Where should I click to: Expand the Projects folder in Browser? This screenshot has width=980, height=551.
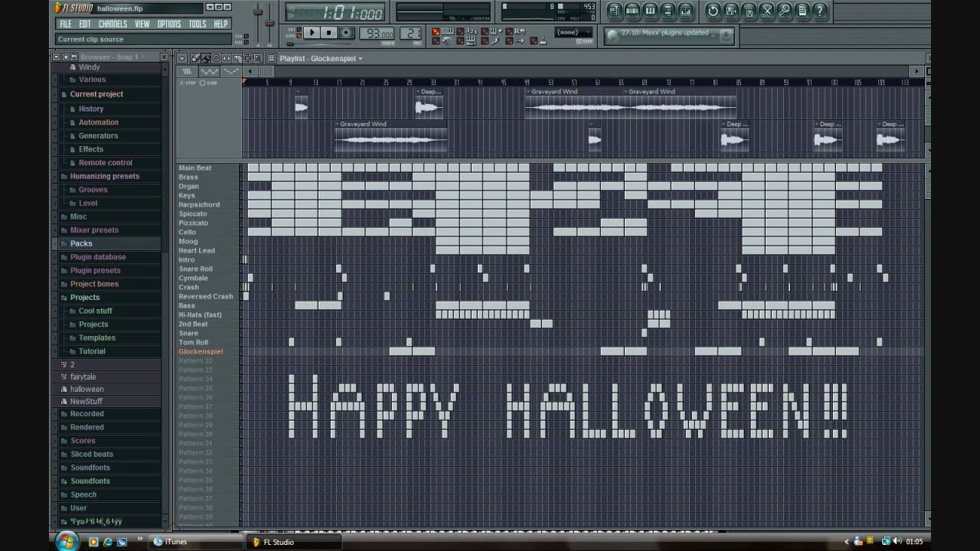pos(85,297)
